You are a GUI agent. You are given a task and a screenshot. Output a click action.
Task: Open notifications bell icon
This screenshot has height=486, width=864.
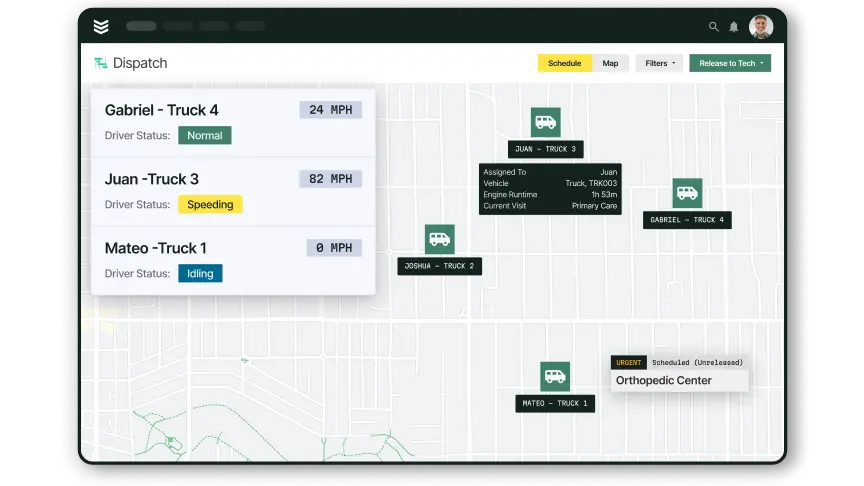point(734,26)
